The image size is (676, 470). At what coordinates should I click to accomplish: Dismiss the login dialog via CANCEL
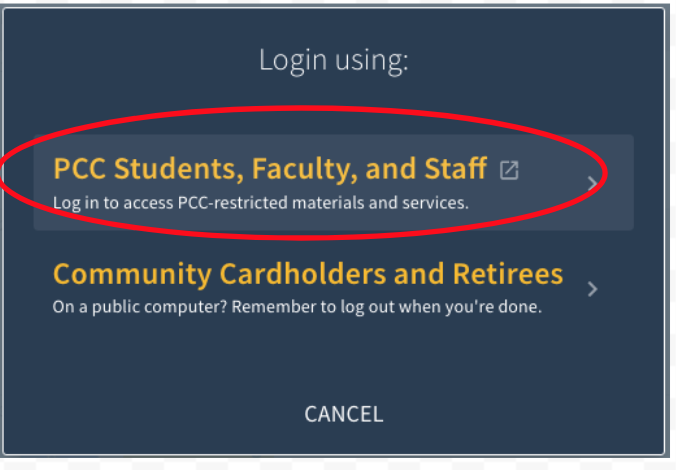point(343,414)
